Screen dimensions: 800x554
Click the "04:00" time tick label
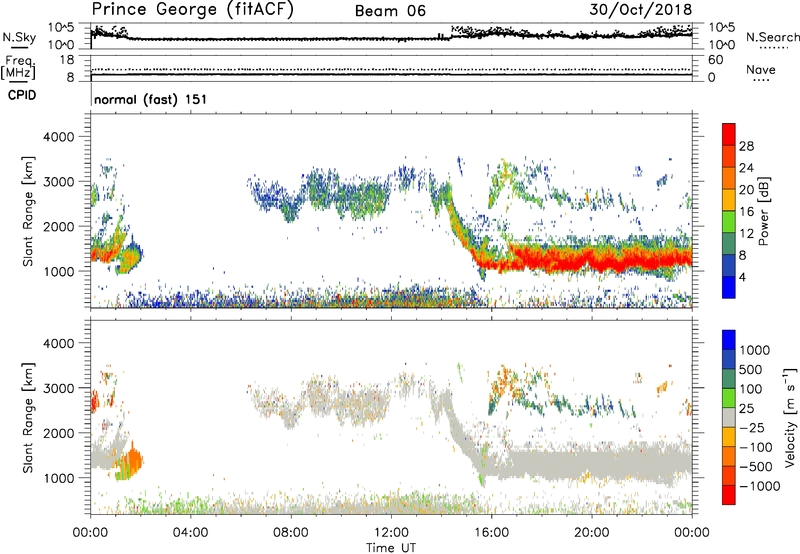190,533
